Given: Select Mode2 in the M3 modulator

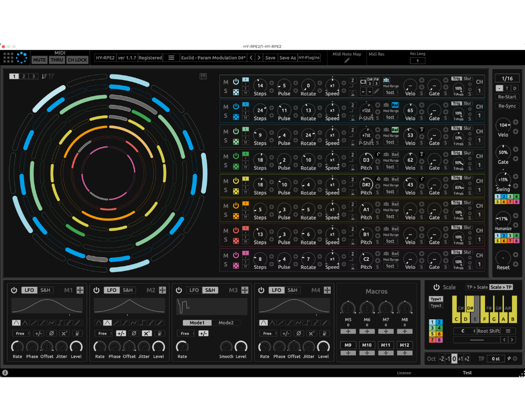Looking at the screenshot, I should 226,323.
